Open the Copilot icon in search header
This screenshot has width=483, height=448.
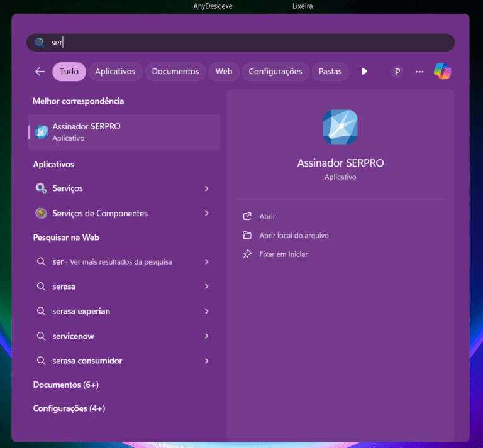(x=442, y=72)
